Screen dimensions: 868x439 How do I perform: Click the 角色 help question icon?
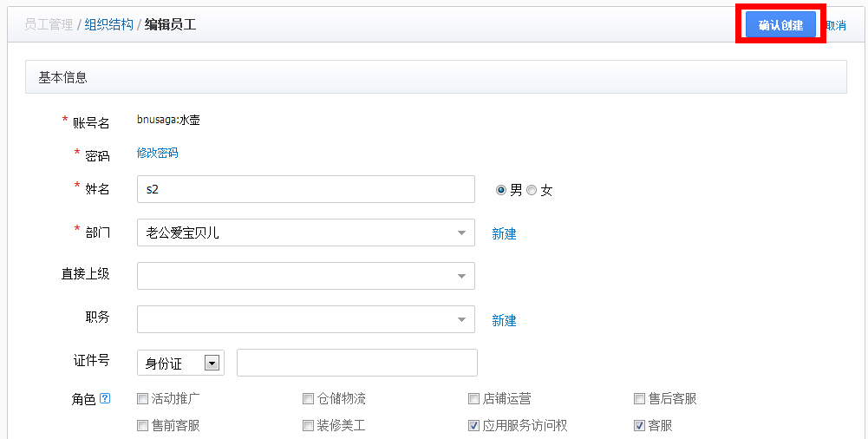tap(105, 399)
